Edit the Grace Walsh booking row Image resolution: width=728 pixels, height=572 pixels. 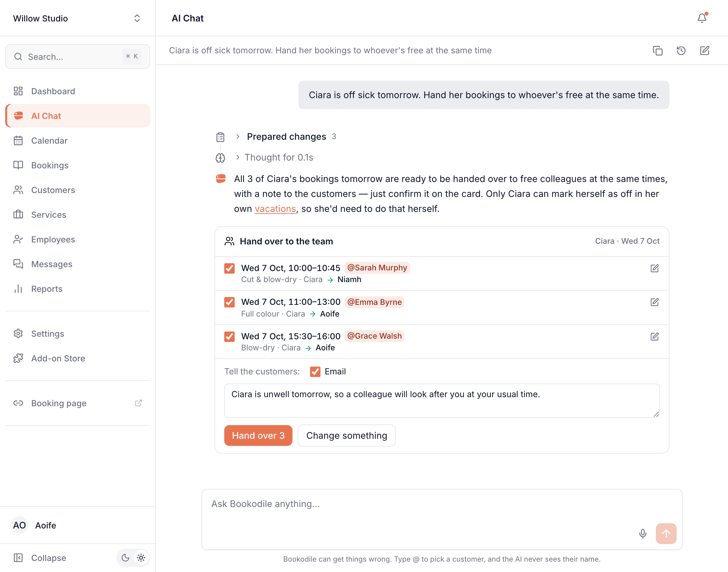click(654, 336)
